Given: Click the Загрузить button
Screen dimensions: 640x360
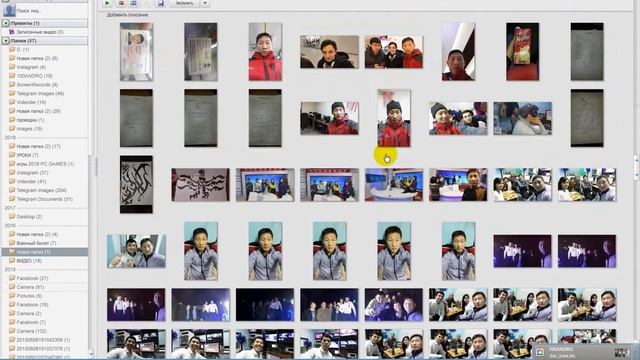Looking at the screenshot, I should coord(184,3).
